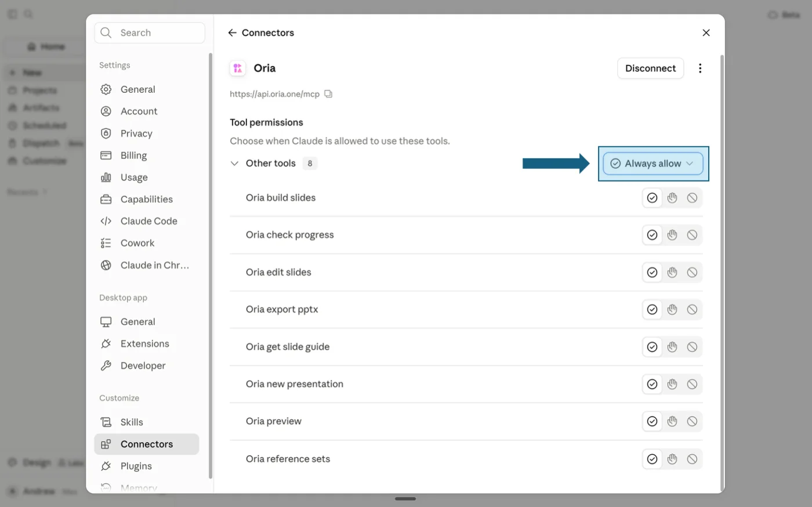The image size is (812, 507).
Task: Open Privacy settings
Action: [x=147, y=133]
